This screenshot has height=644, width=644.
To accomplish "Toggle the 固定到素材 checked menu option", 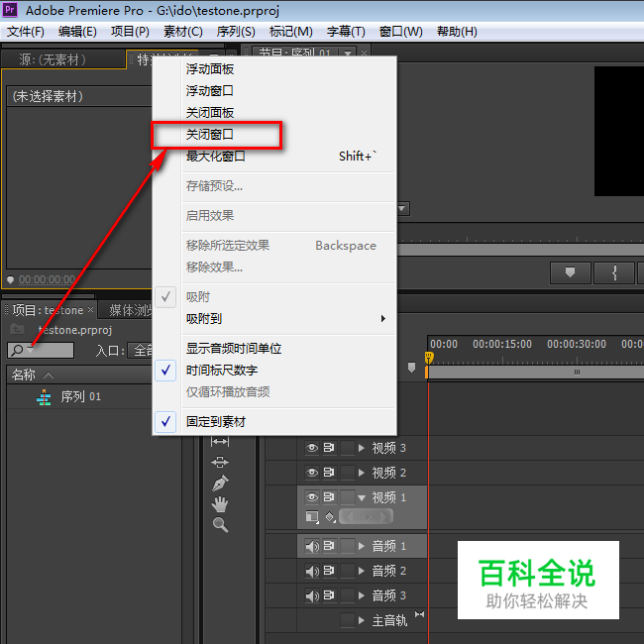I will [274, 422].
